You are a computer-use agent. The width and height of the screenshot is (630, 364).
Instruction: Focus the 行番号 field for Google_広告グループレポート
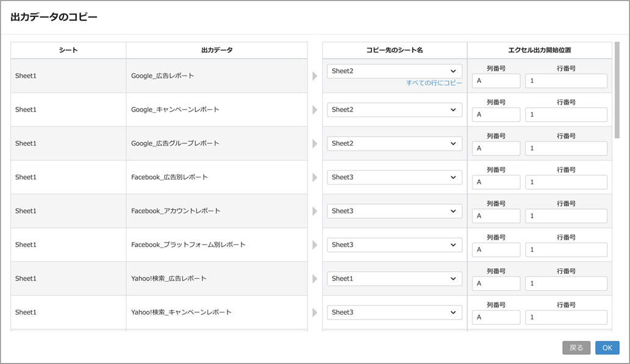566,148
